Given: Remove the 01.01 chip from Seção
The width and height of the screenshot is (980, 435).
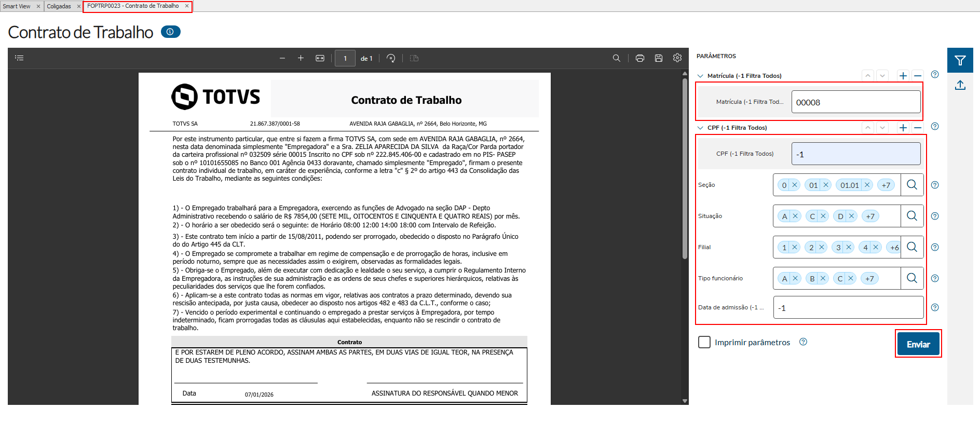Looking at the screenshot, I should (x=867, y=185).
